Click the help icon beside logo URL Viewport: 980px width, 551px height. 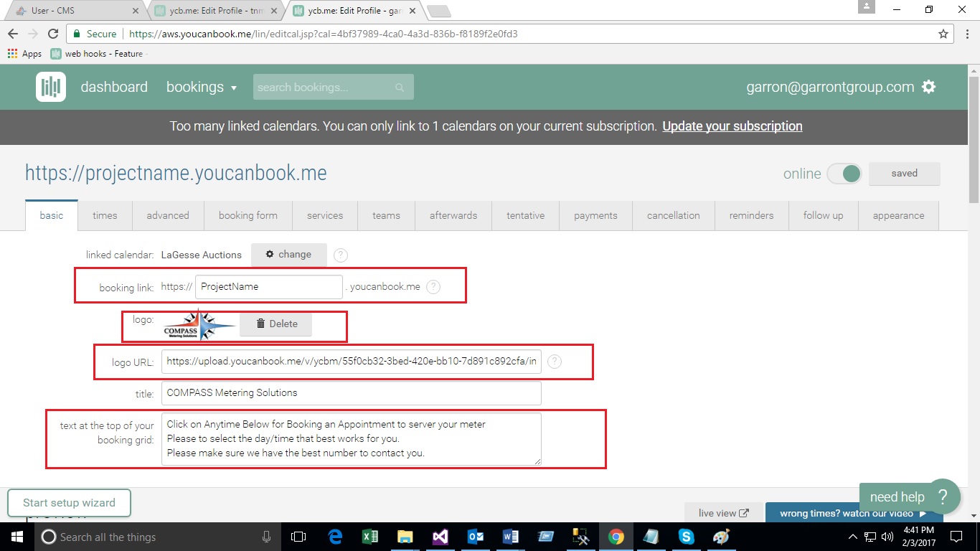554,362
